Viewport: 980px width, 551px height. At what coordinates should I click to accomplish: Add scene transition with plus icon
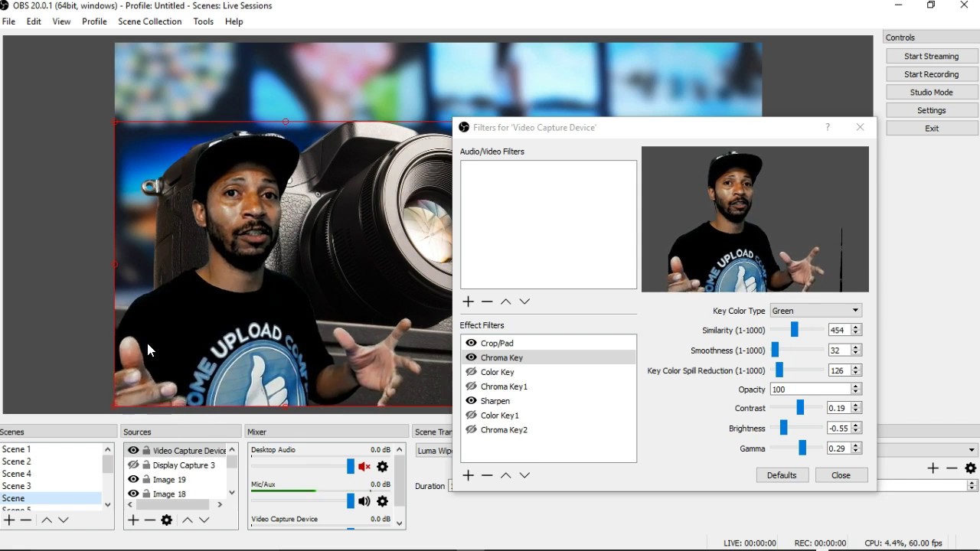coord(933,468)
